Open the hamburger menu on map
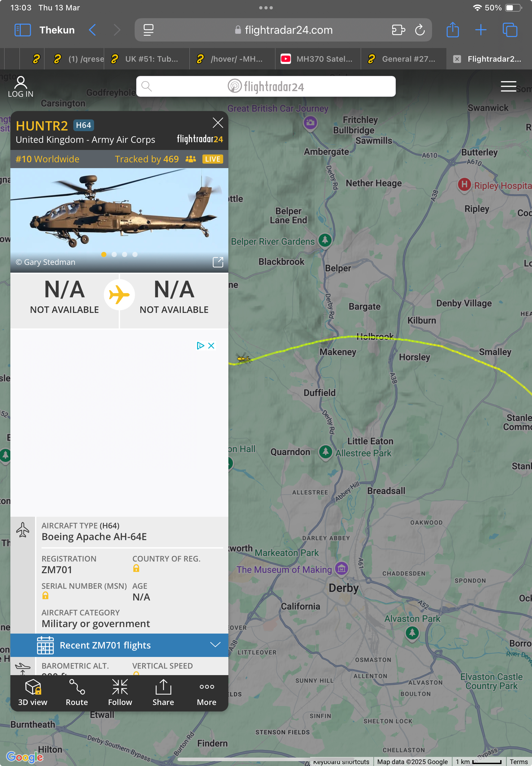 (x=508, y=86)
